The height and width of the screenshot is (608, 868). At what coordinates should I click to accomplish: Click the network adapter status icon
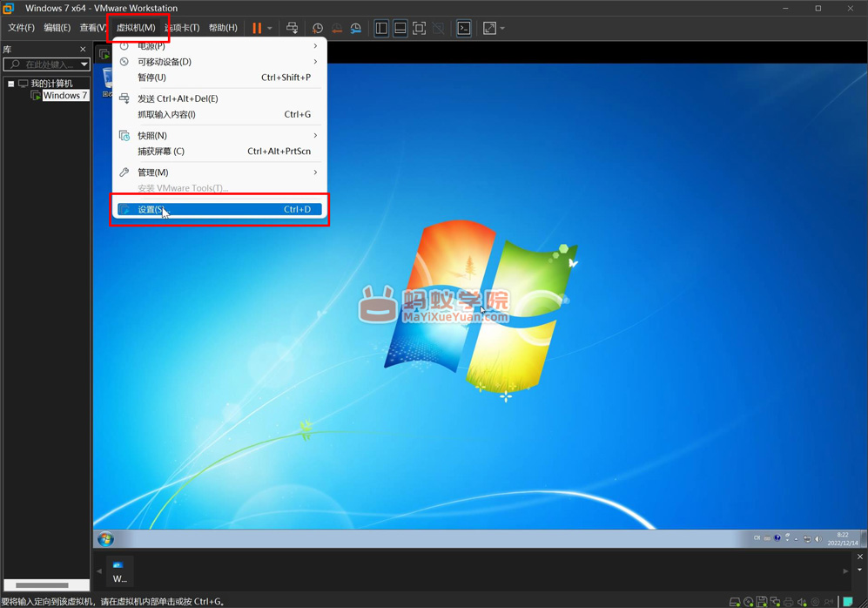click(x=775, y=601)
